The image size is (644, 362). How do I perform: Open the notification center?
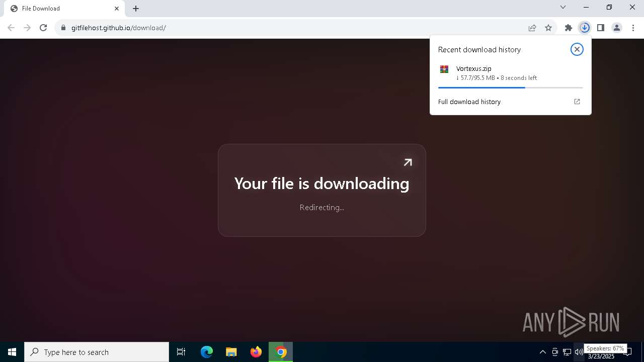[x=628, y=352]
